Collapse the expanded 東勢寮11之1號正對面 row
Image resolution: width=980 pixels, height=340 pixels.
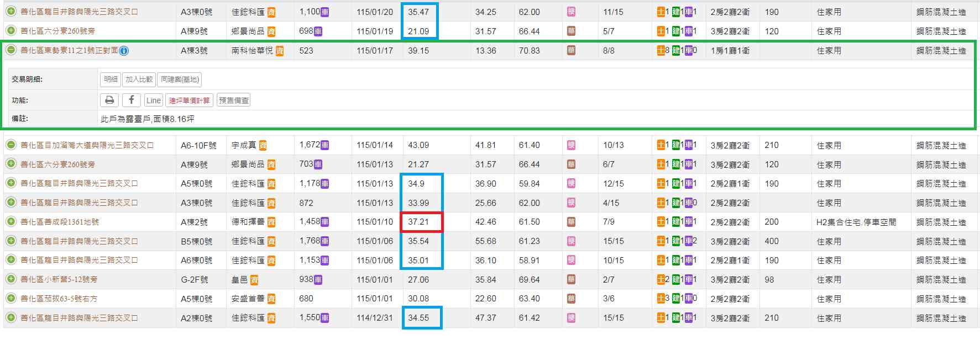click(x=11, y=50)
